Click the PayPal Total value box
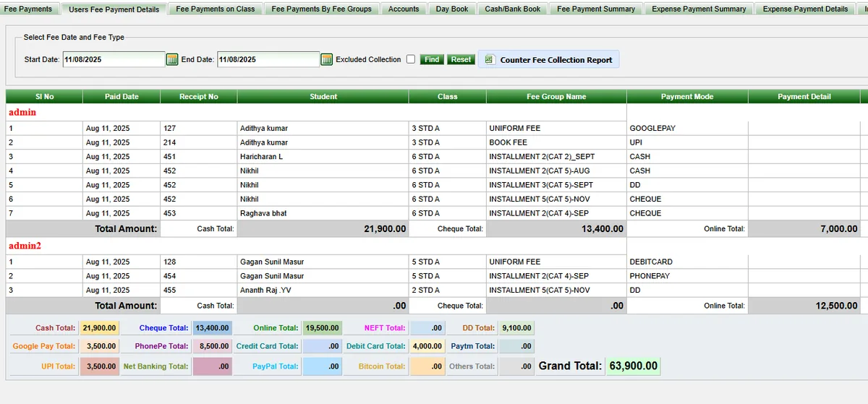Viewport: 868px width, 404px height. pyautogui.click(x=322, y=366)
